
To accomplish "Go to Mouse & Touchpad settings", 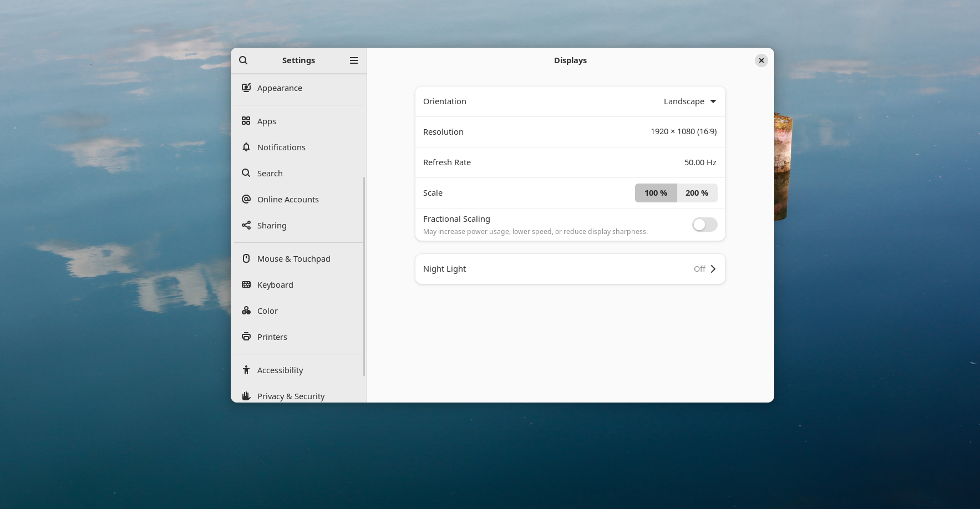I will [293, 259].
